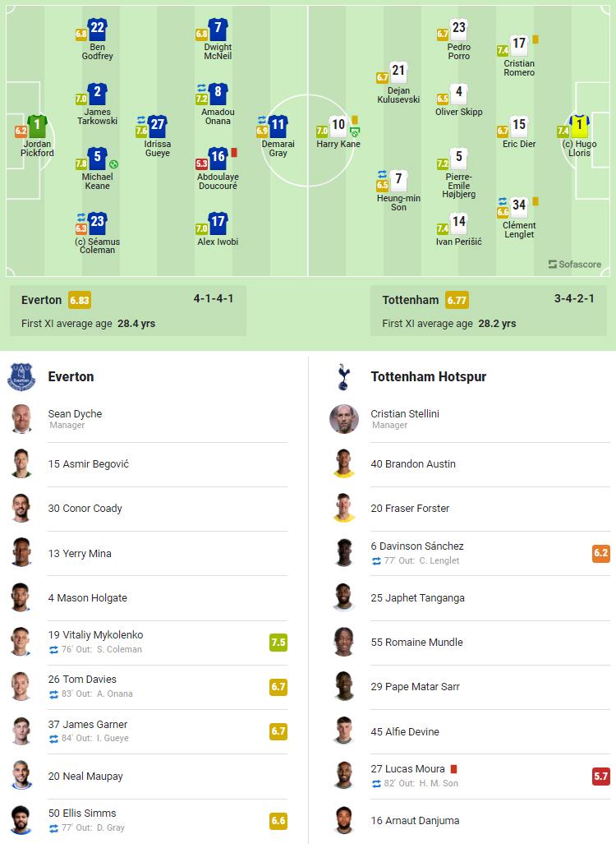Open the Sofascore logo link
This screenshot has height=848, width=616.
(x=574, y=264)
